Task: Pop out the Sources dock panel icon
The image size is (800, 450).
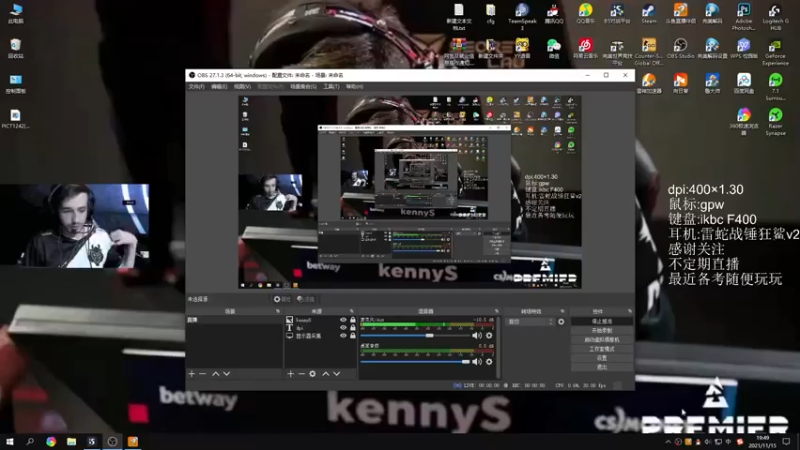Action: [352, 311]
